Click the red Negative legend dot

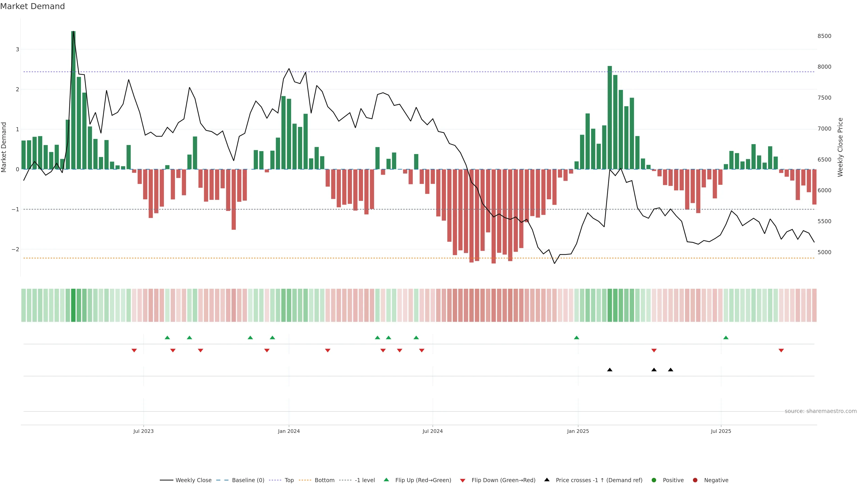coord(695,480)
